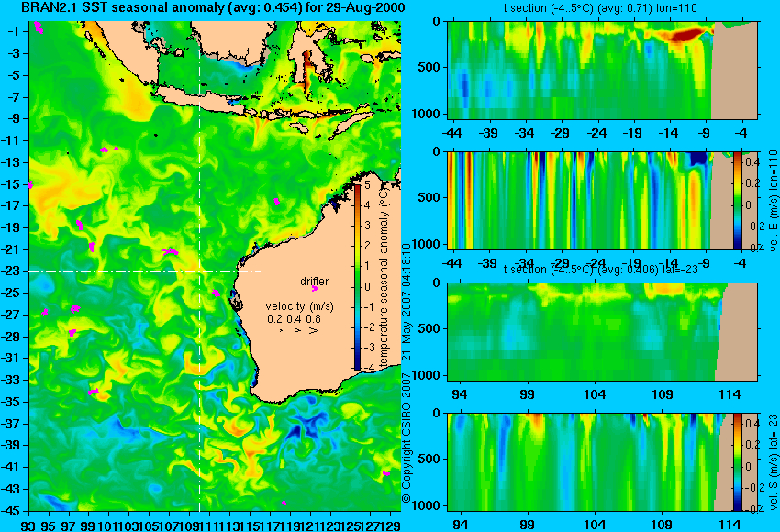Click the largest velocity arrow in the legend

(x=314, y=330)
